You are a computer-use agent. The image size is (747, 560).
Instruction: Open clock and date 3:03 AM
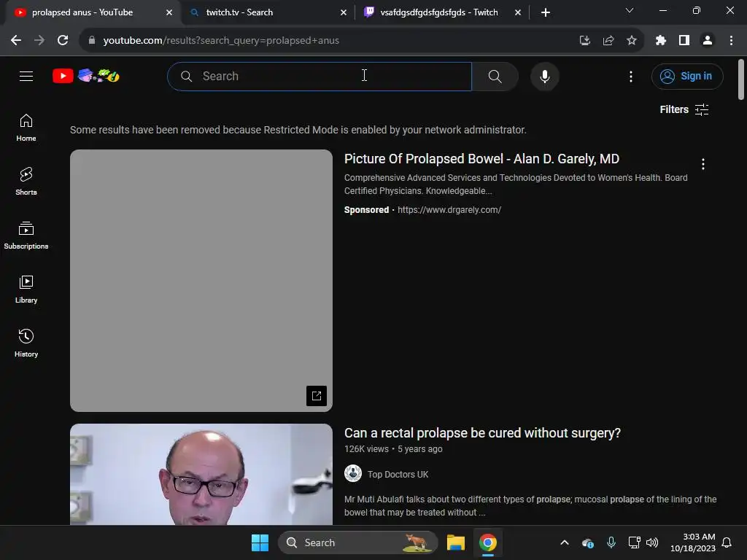click(x=693, y=542)
